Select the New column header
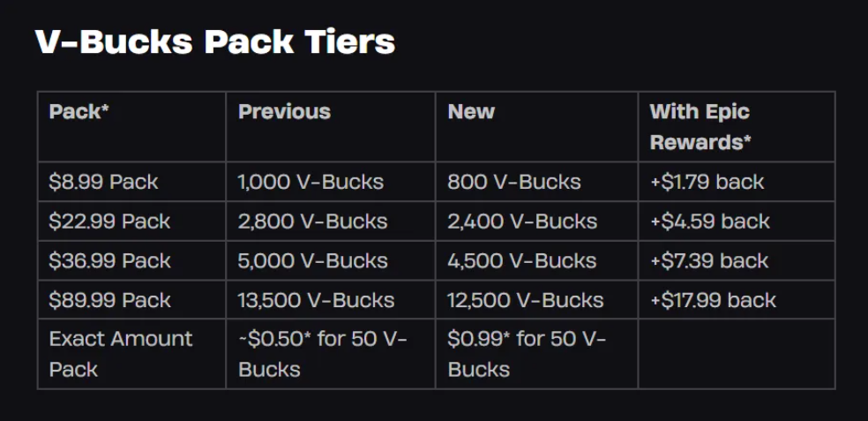 (x=537, y=127)
